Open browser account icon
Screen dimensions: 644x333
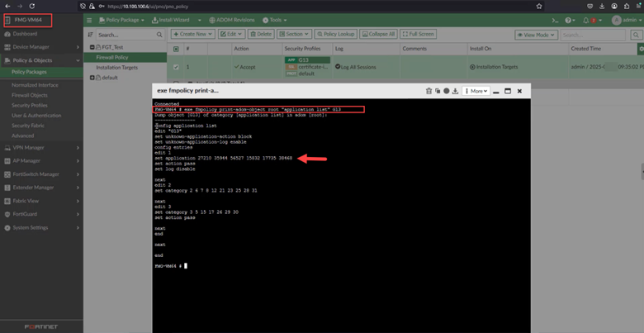point(614,6)
